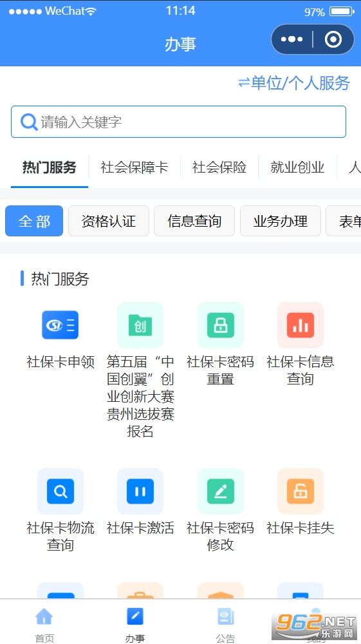The width and height of the screenshot is (361, 644).
Task: Switch to the 社会保障卡 tab
Action: click(x=134, y=167)
